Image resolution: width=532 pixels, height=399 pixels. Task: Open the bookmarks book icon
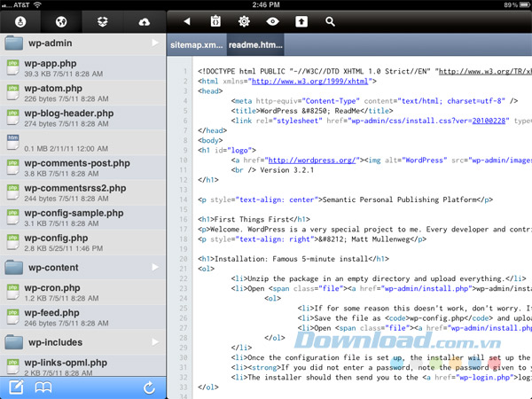[43, 387]
